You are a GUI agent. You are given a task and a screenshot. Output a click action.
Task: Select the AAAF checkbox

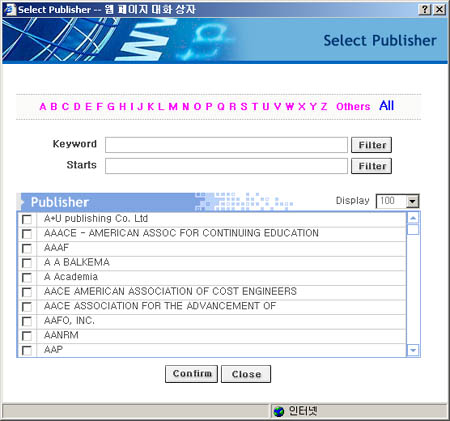click(x=27, y=248)
